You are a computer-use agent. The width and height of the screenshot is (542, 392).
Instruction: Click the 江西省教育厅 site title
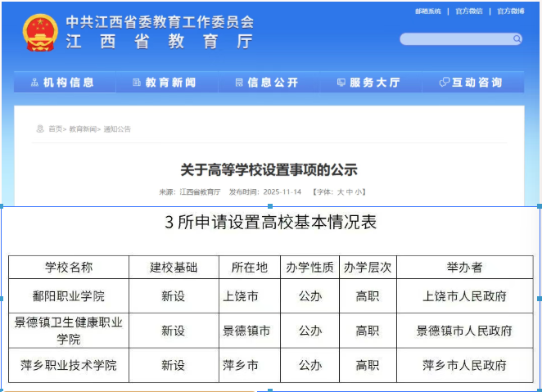tap(160, 42)
